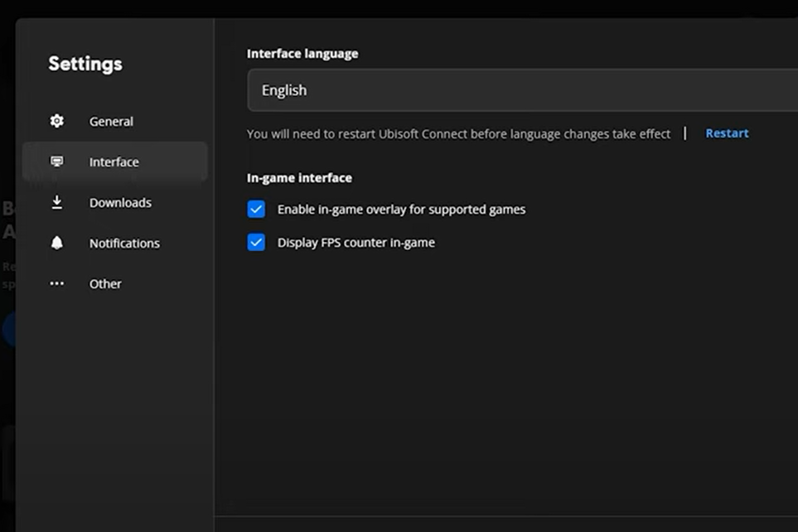Click the 'Enable in-game overlay for supported games' label

click(401, 210)
